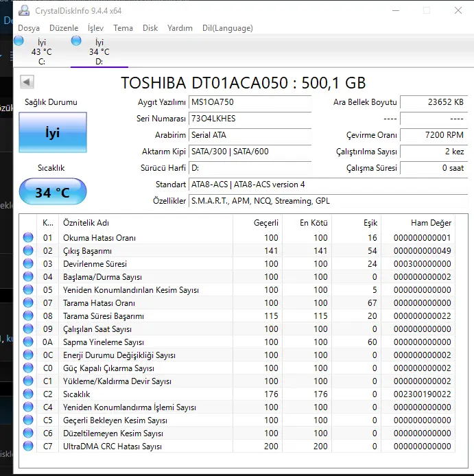Click the CrystalDiskInfo title bar icon
This screenshot has height=476, width=474.
[x=24, y=10]
